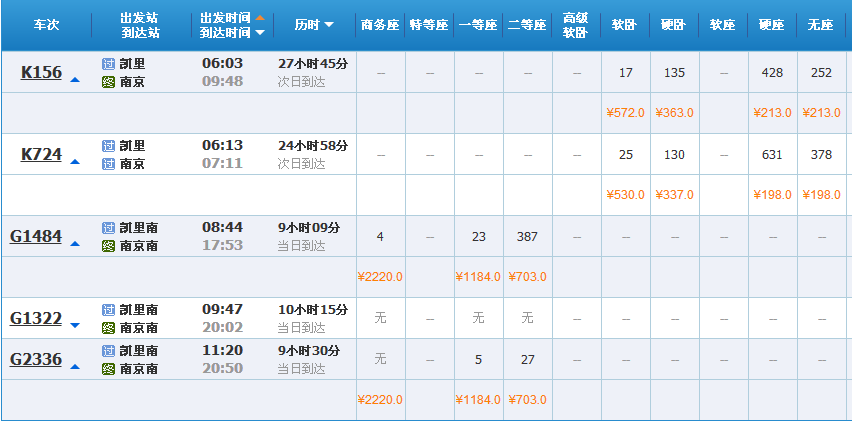The height and width of the screenshot is (426, 852).
Task: Open train G1322 details link
Action: point(36,318)
